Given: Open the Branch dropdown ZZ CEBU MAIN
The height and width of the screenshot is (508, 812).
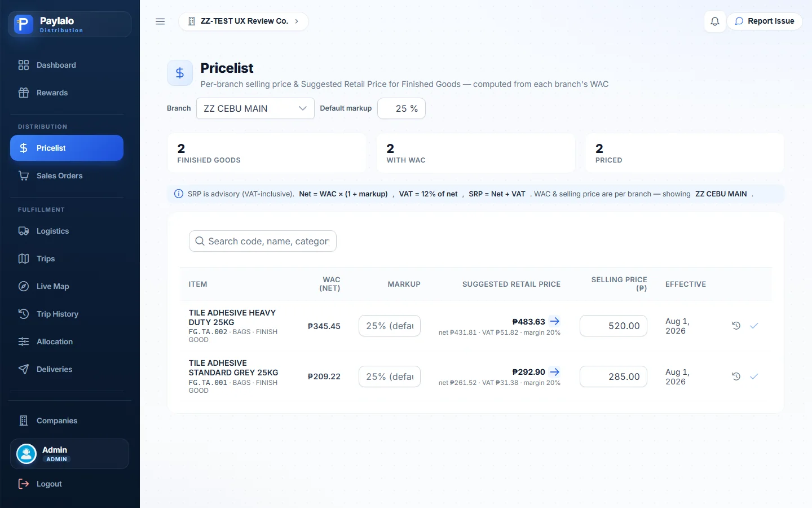Looking at the screenshot, I should click(255, 108).
